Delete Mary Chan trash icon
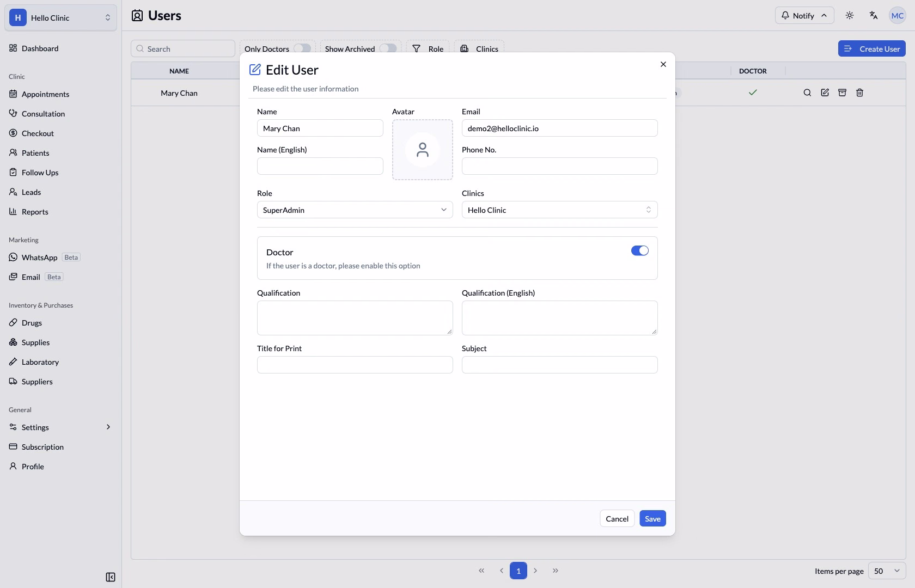915x588 pixels. click(860, 93)
